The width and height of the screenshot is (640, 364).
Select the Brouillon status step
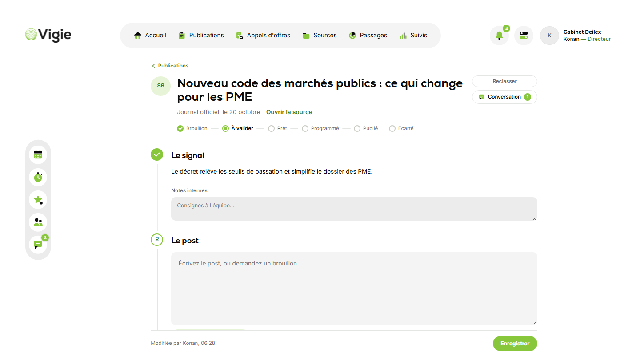pyautogui.click(x=192, y=128)
